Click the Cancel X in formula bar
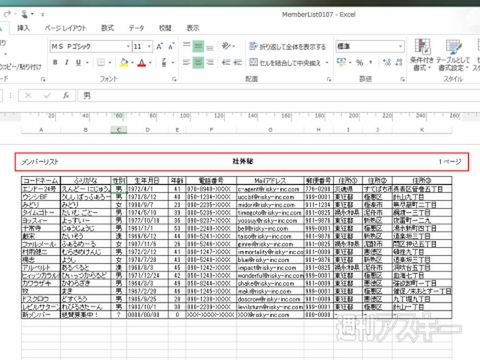 coord(28,96)
